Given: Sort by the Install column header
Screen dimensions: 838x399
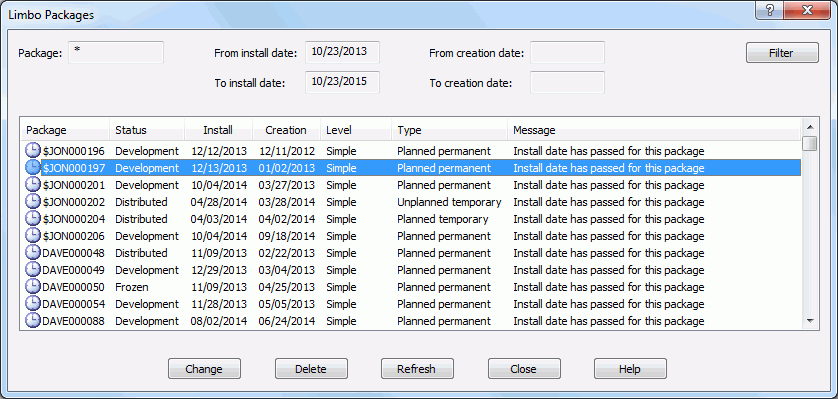Looking at the screenshot, I should pyautogui.click(x=218, y=130).
